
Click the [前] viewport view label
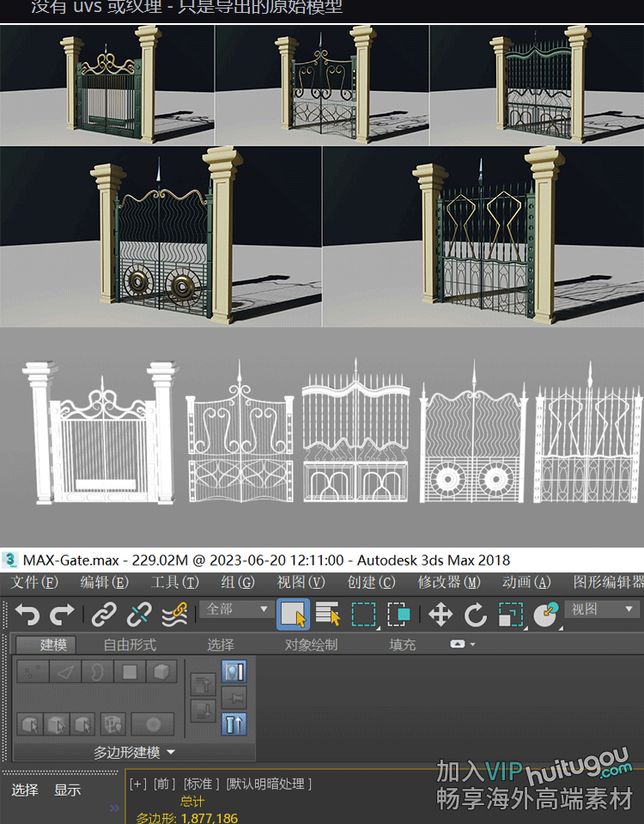pyautogui.click(x=164, y=784)
